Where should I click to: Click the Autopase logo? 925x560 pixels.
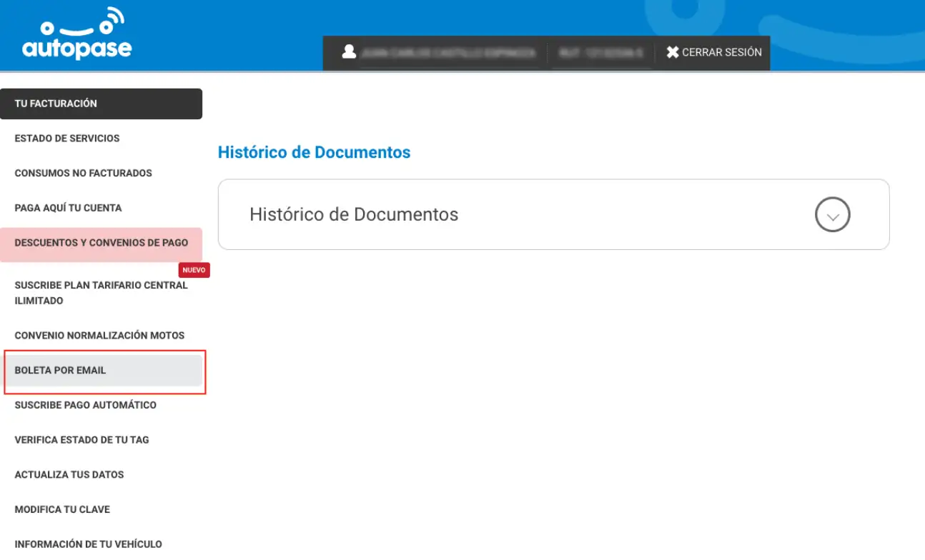point(76,36)
